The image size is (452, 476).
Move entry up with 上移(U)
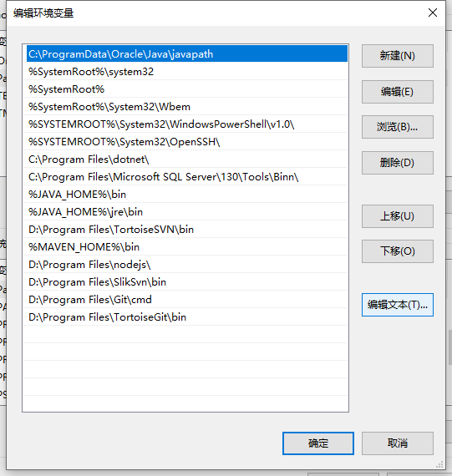point(398,216)
